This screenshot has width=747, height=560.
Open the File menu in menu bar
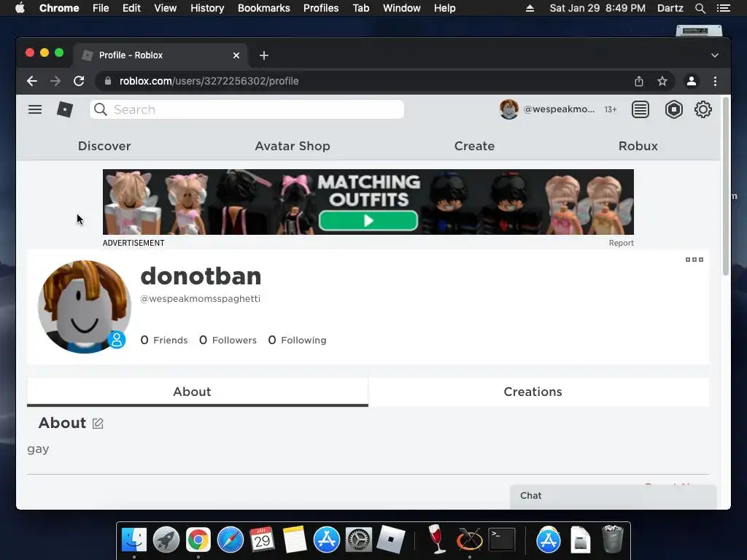101,8
